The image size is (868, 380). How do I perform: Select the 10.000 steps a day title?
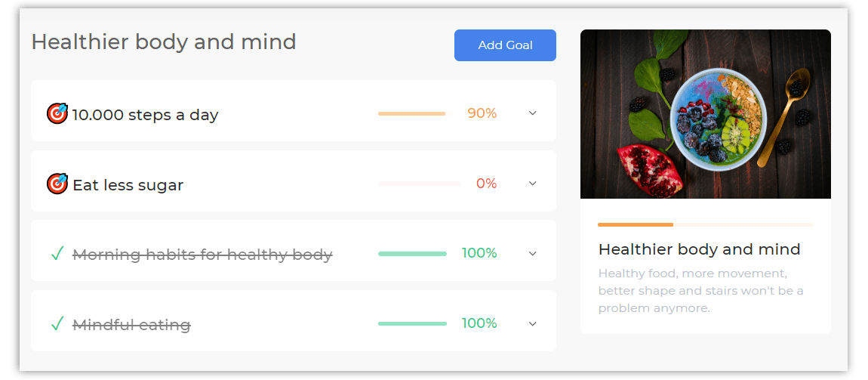click(146, 115)
